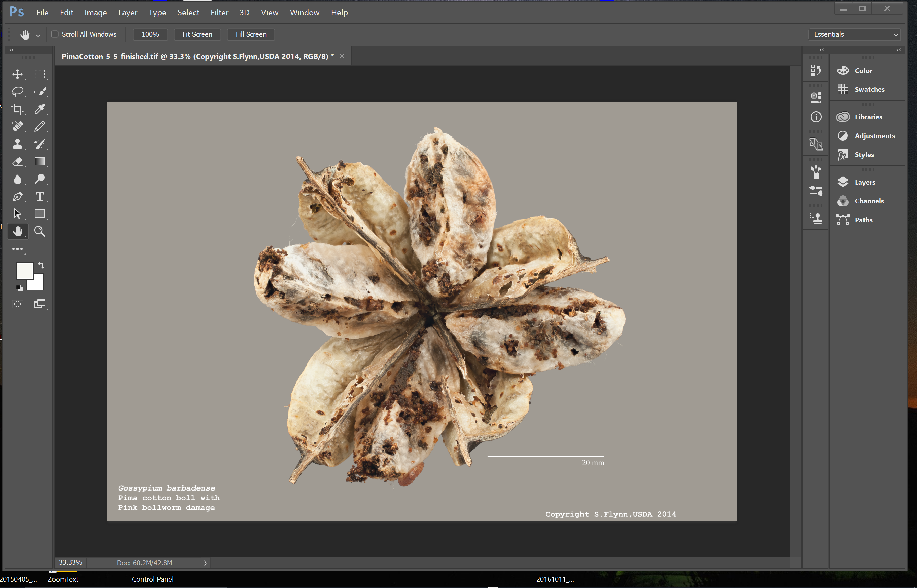The height and width of the screenshot is (588, 917).
Task: Open the Info panel from the right dock
Action: [x=816, y=117]
